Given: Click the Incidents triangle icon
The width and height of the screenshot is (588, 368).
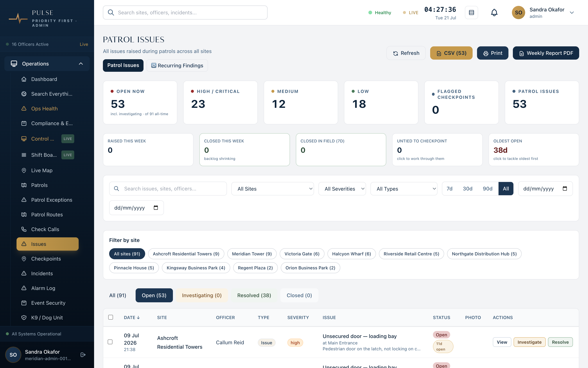Looking at the screenshot, I should coord(24,274).
